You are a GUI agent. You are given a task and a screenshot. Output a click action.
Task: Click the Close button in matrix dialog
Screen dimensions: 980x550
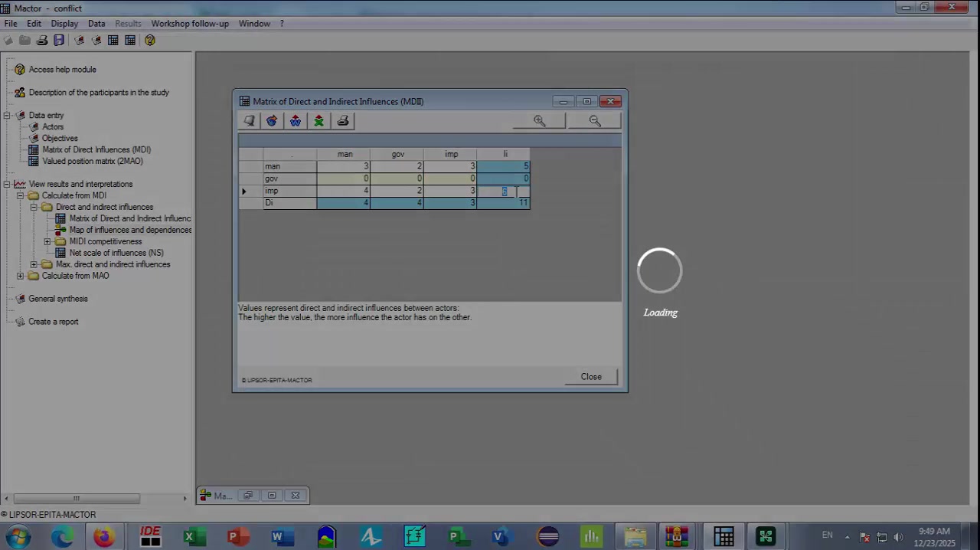tap(590, 377)
